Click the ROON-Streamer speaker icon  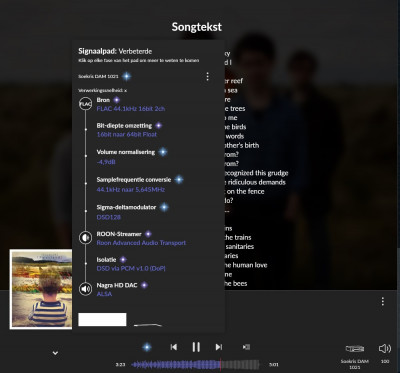tap(85, 238)
